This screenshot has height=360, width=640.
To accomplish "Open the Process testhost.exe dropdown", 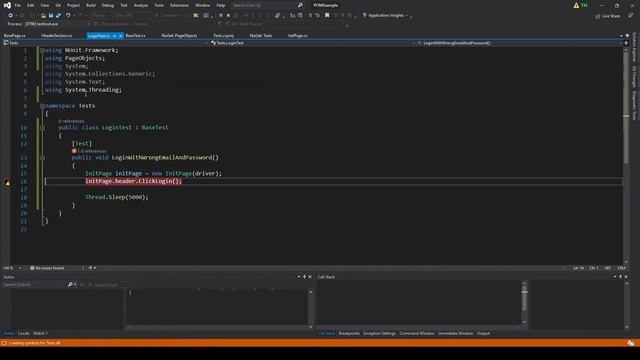I will [x=88, y=24].
